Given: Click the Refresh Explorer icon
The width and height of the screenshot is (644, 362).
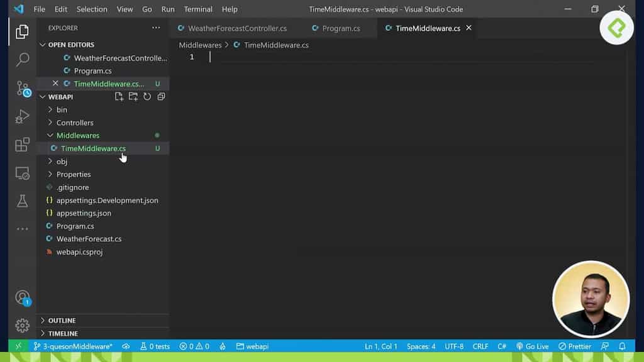Looking at the screenshot, I should pyautogui.click(x=146, y=96).
